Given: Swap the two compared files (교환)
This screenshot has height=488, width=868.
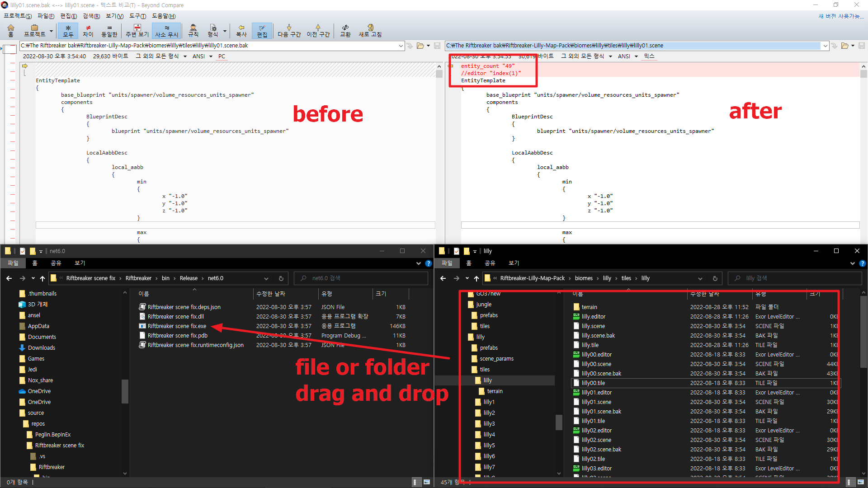Looking at the screenshot, I should point(345,31).
